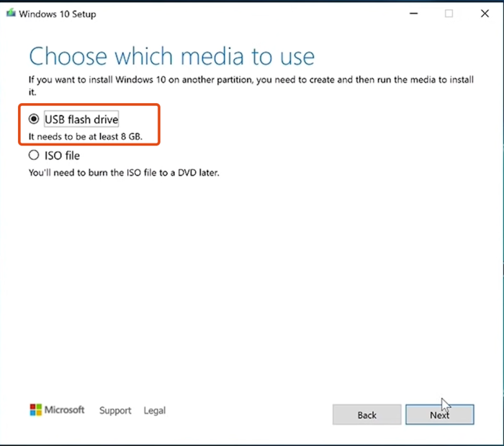
Task: Close the Windows 10 Setup window
Action: [x=485, y=14]
